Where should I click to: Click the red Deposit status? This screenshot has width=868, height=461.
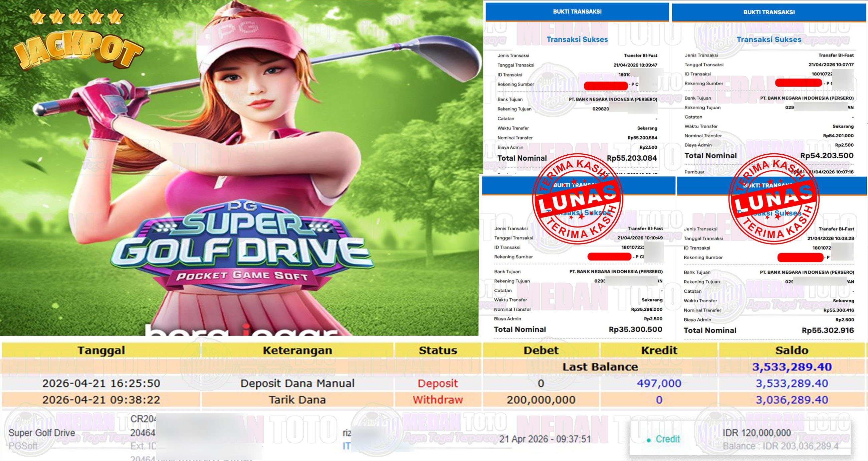click(438, 383)
